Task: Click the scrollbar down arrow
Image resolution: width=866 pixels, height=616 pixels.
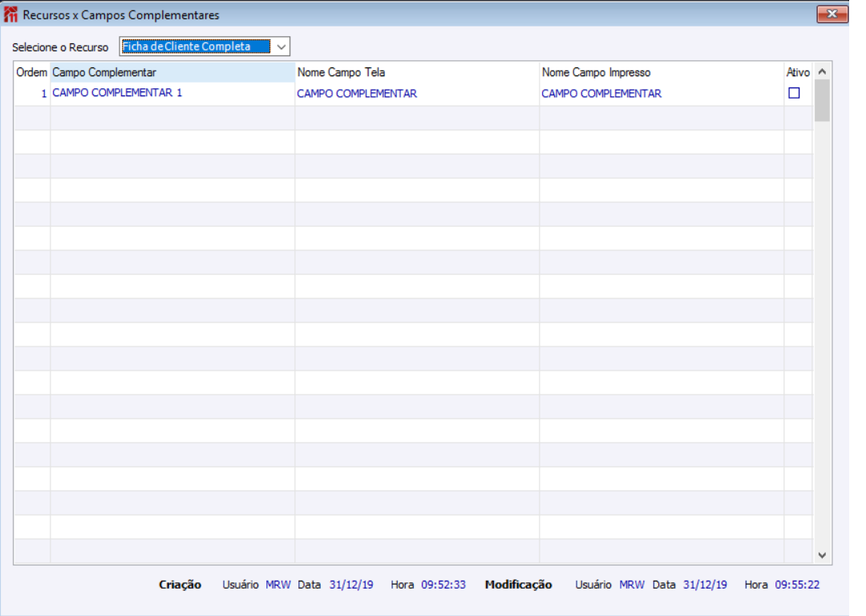Action: (822, 555)
